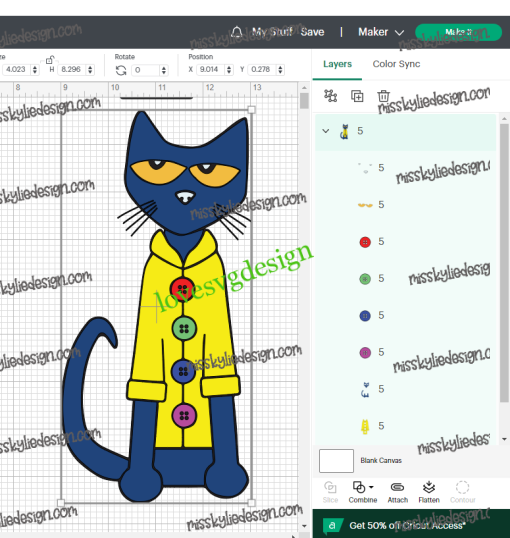The height and width of the screenshot is (538, 510).
Task: Click the selection top-right corner handle
Action: (251, 110)
